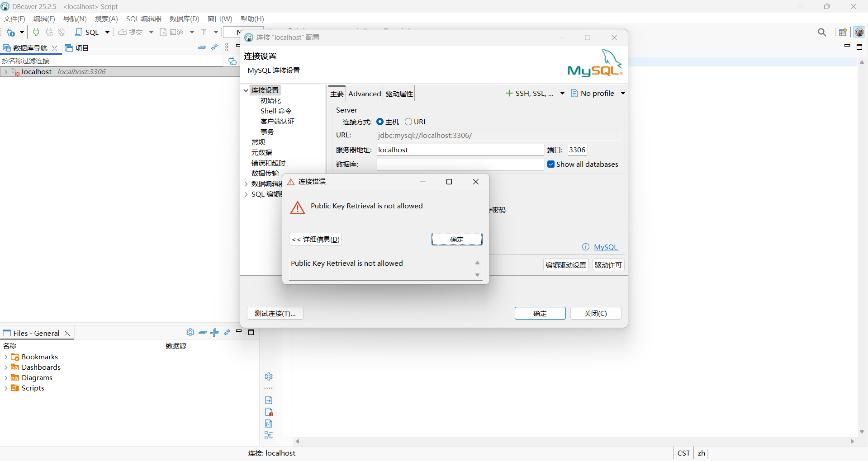Expand the SQL 编辑器 settings node
The height and width of the screenshot is (461, 868).
[x=246, y=194]
